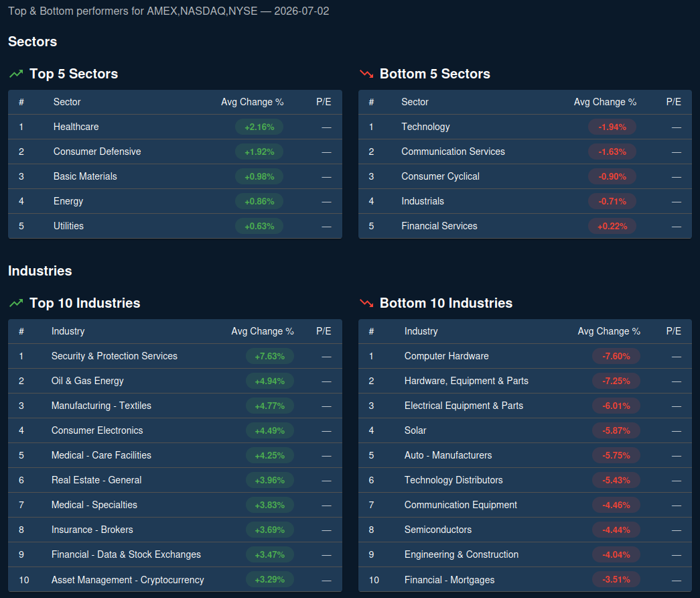Image resolution: width=700 pixels, height=598 pixels.
Task: Click the green uptrend icon beside Top 10 Industries
Action: [16, 303]
